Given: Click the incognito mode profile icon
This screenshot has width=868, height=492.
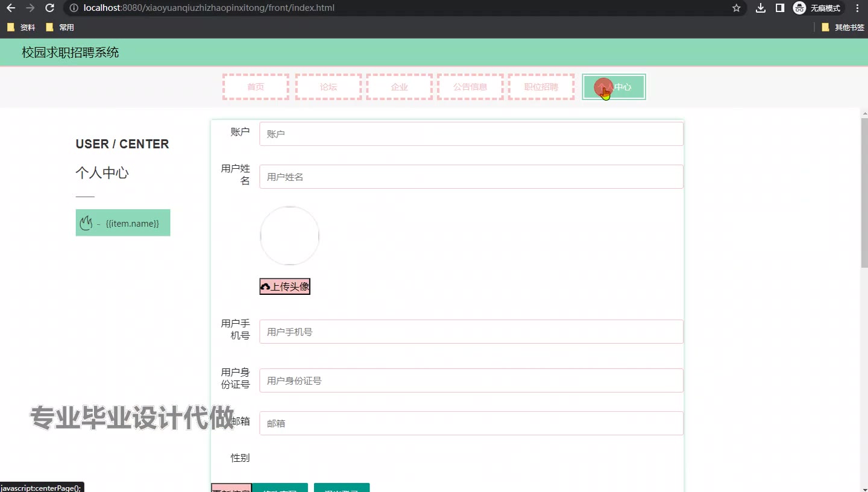Looking at the screenshot, I should (799, 8).
